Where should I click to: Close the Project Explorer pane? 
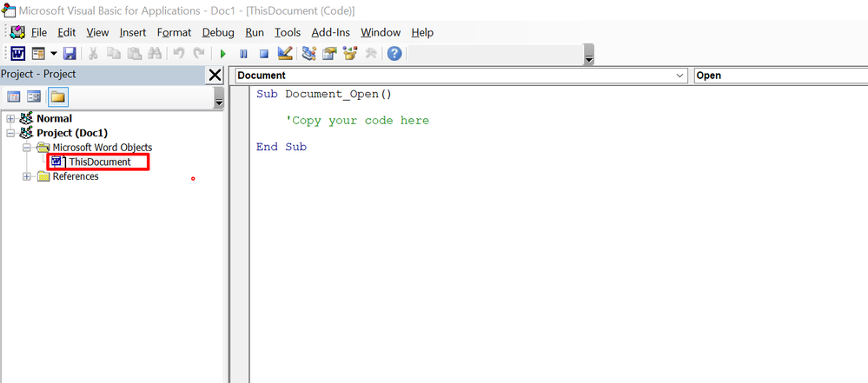[215, 75]
